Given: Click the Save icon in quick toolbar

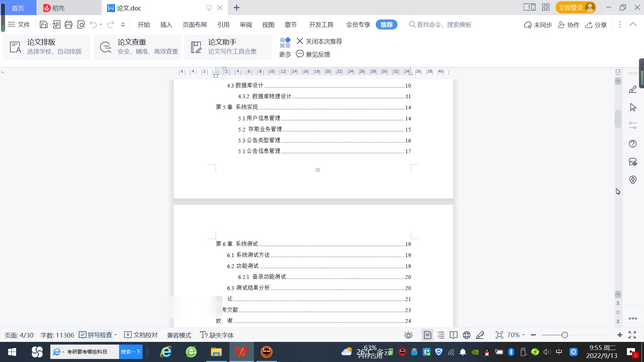Looking at the screenshot, I should pyautogui.click(x=44, y=24).
